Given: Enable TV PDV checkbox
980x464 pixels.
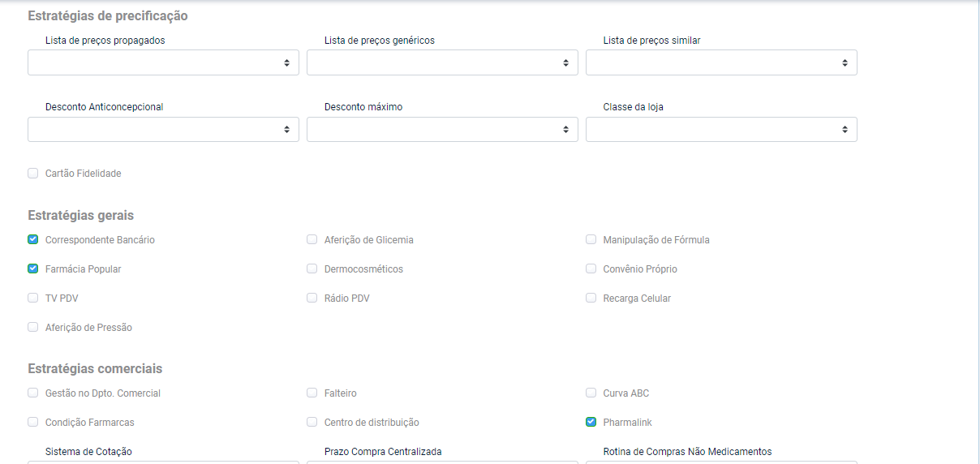Looking at the screenshot, I should tap(33, 298).
